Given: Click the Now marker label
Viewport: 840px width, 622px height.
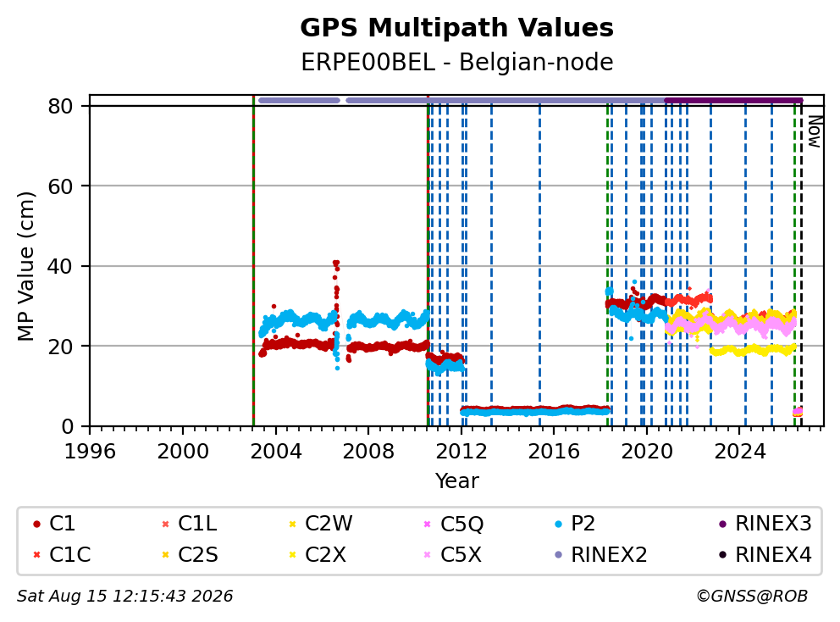Looking at the screenshot, I should click(815, 131).
